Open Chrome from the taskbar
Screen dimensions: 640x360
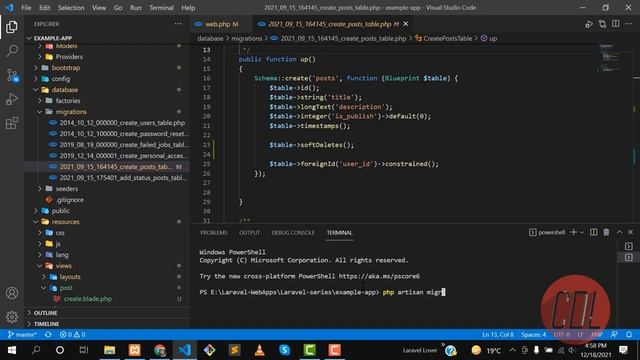point(160,350)
